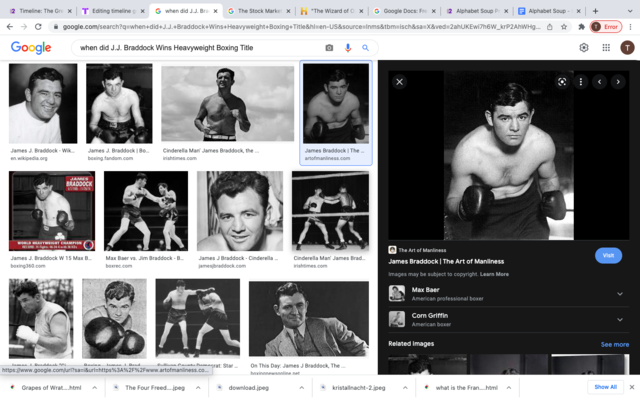This screenshot has height=400, width=640.
Task: Share this page from address bar
Action: pos(550,27)
